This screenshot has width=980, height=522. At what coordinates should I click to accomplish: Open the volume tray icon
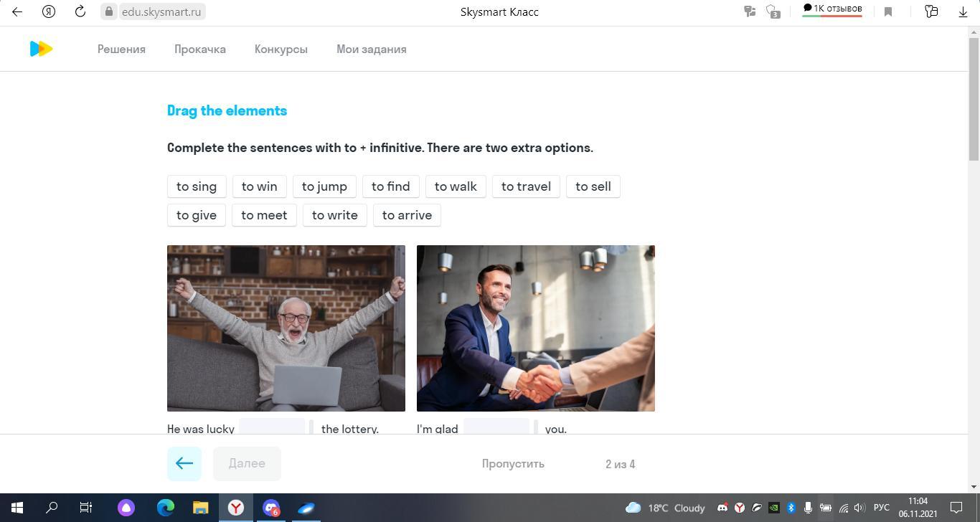pyautogui.click(x=859, y=508)
